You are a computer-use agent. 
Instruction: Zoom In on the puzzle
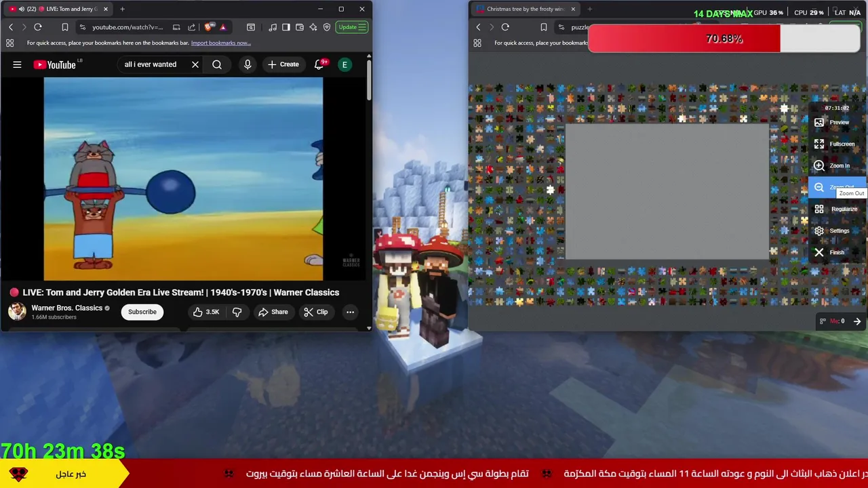click(x=838, y=166)
